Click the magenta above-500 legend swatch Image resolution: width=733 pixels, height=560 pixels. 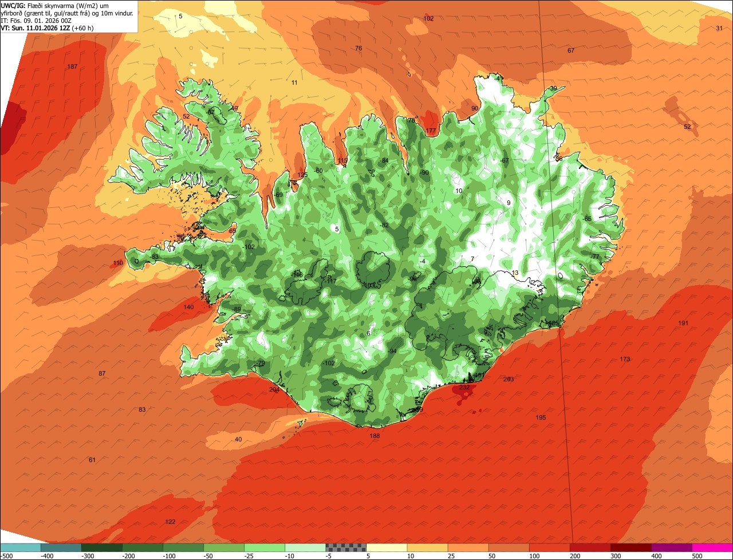(712, 547)
